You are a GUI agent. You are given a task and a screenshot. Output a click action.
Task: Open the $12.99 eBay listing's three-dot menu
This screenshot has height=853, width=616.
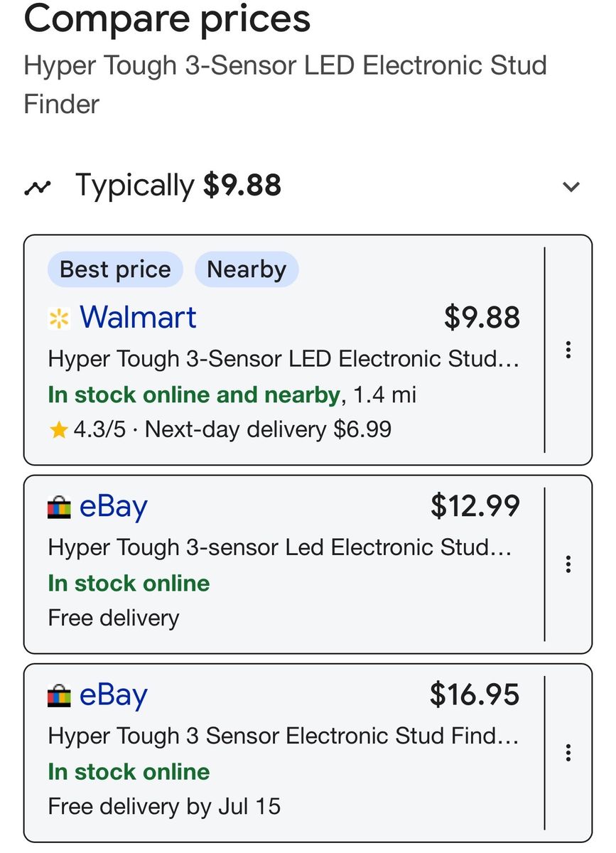click(568, 564)
